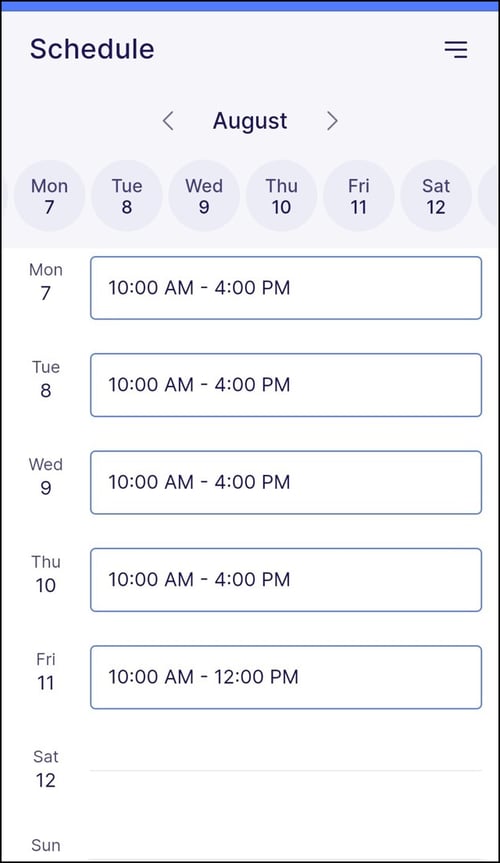
Task: Tap partially visible next day circle
Action: click(489, 196)
